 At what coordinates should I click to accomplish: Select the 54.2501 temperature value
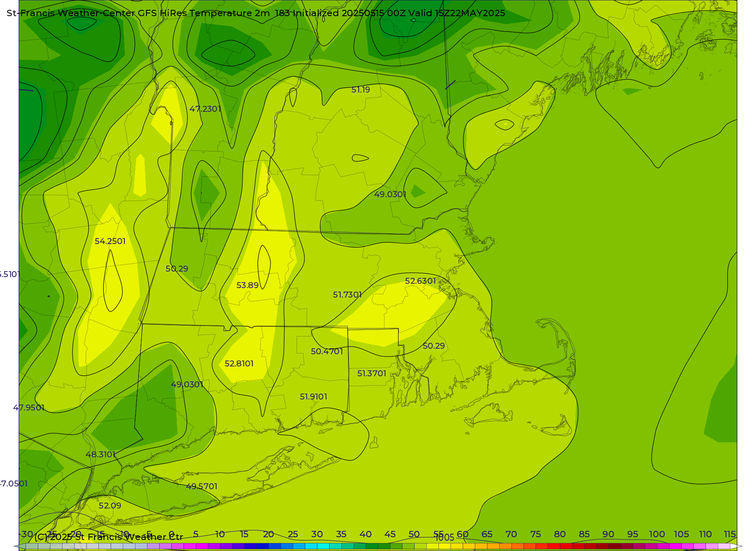[110, 241]
